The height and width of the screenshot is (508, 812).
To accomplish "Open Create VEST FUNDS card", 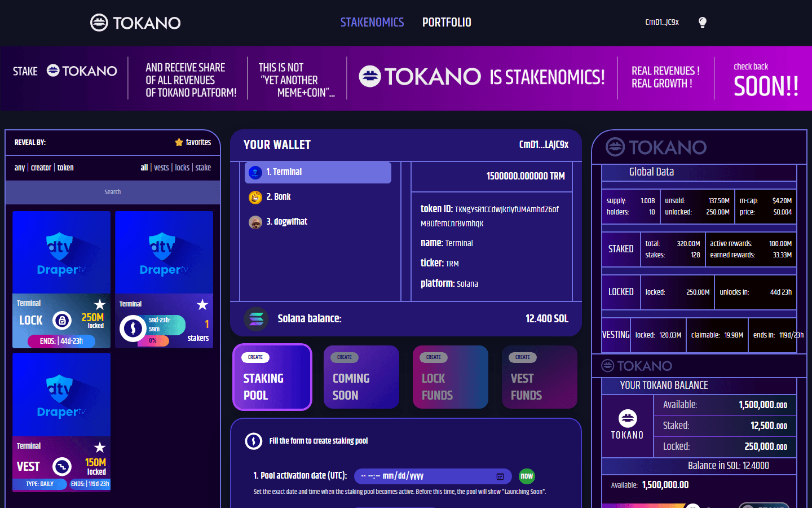I will pyautogui.click(x=540, y=377).
